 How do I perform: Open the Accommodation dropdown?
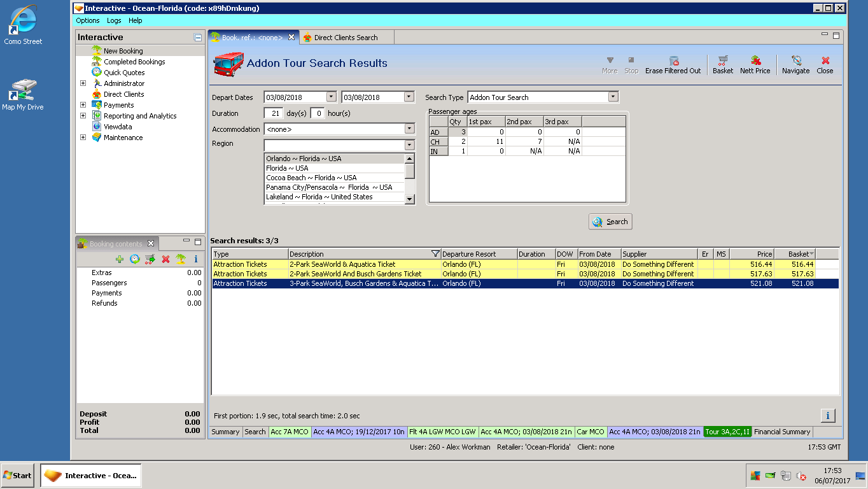click(x=409, y=129)
